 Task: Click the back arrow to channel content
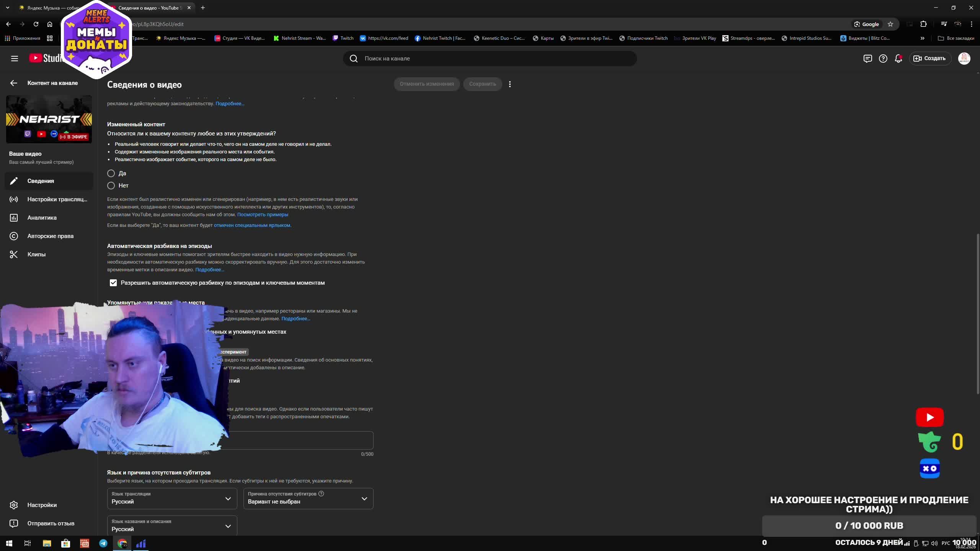click(x=14, y=83)
